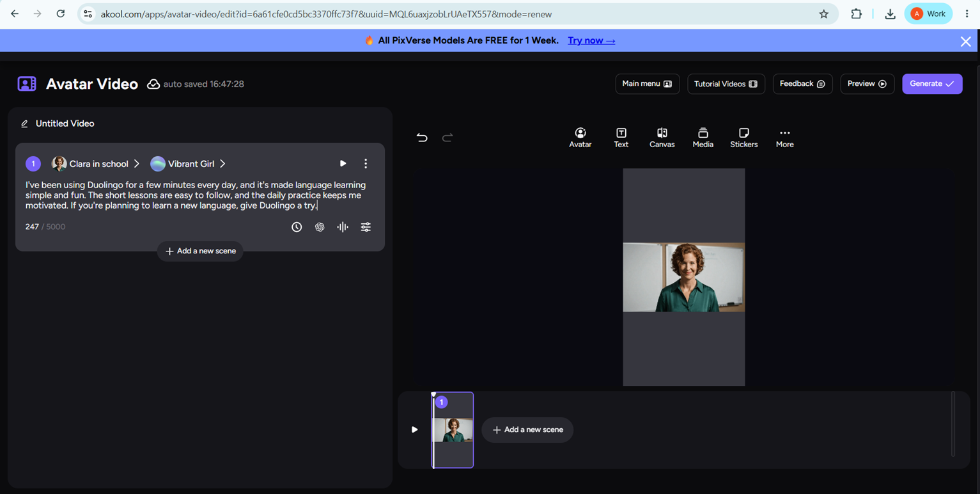The image size is (980, 494).
Task: Change the voice Vibrant Girl
Action: (x=188, y=164)
